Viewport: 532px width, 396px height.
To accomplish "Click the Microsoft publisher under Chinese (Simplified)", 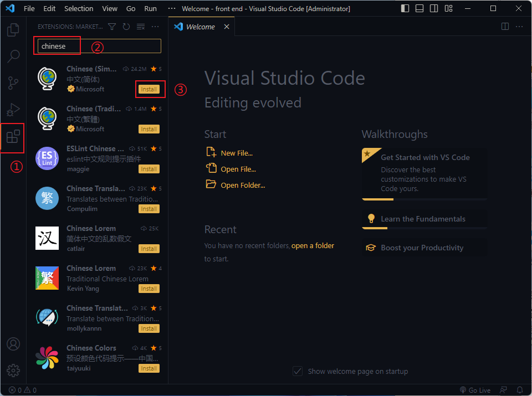I will click(x=90, y=89).
